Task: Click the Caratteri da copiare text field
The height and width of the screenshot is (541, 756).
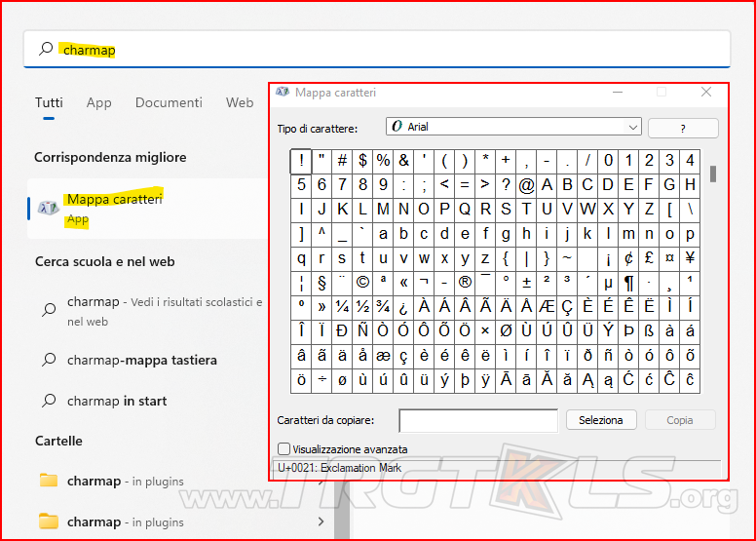Action: point(478,420)
